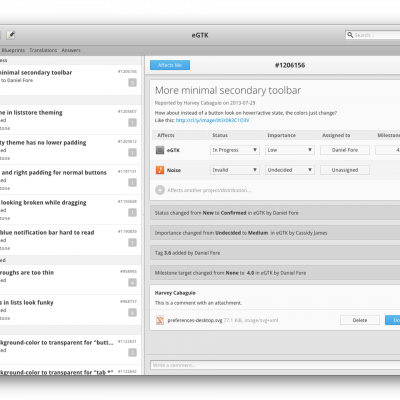Click comment badge on padding for normal buttons bug
Image resolution: width=400 pixels, height=400 pixels.
pyautogui.click(x=132, y=183)
